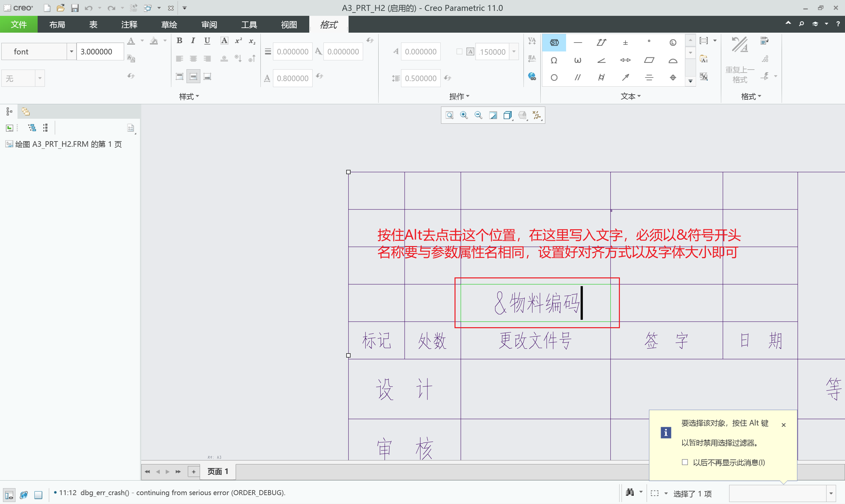Align text right
This screenshot has height=504, width=845.
pos(207,59)
